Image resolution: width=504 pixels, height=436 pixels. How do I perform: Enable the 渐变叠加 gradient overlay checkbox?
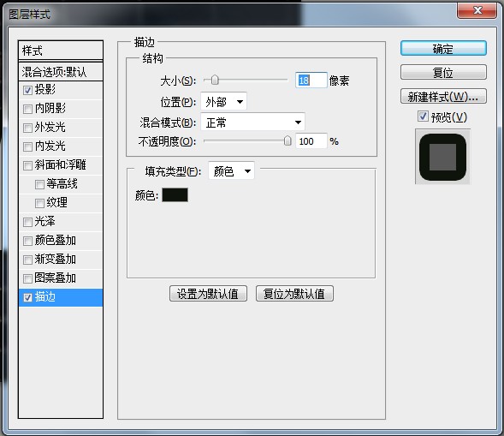pos(27,260)
